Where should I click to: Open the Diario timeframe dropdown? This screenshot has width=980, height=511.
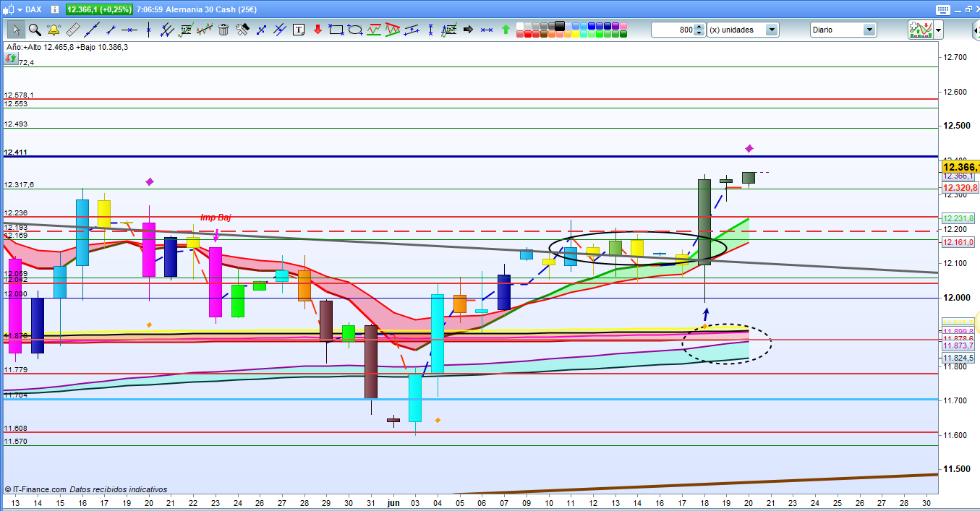pos(869,30)
